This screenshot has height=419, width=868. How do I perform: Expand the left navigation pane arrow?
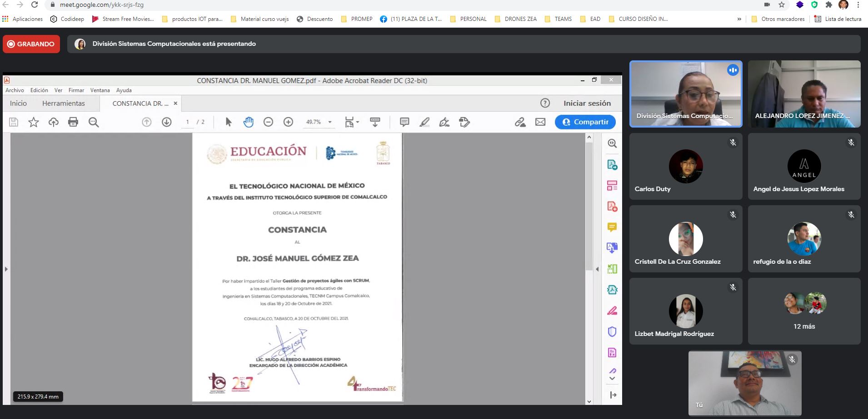[x=6, y=269]
